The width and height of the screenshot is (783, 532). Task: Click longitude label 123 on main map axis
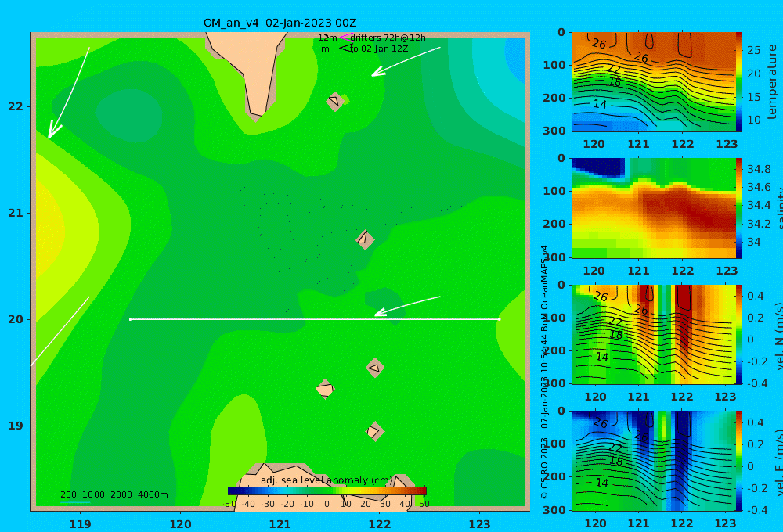pyautogui.click(x=480, y=524)
